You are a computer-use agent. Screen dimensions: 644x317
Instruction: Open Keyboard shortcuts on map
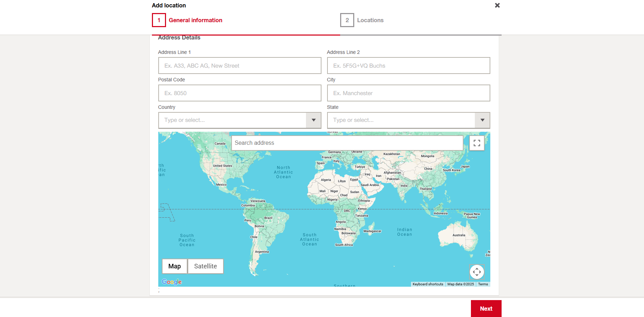point(428,284)
